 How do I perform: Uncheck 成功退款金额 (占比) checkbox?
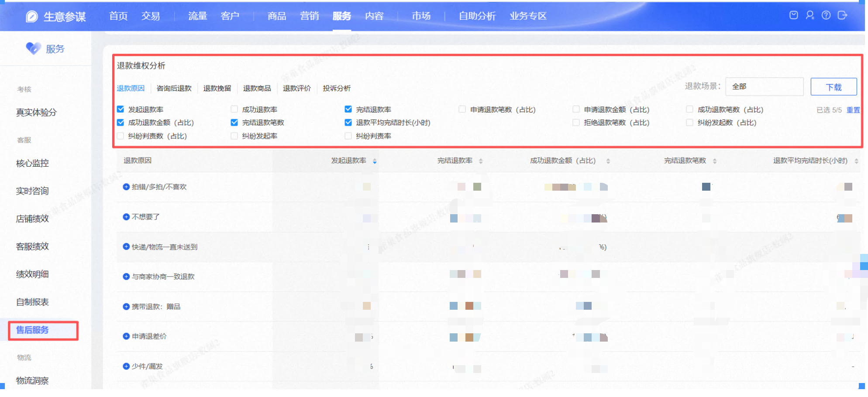121,123
